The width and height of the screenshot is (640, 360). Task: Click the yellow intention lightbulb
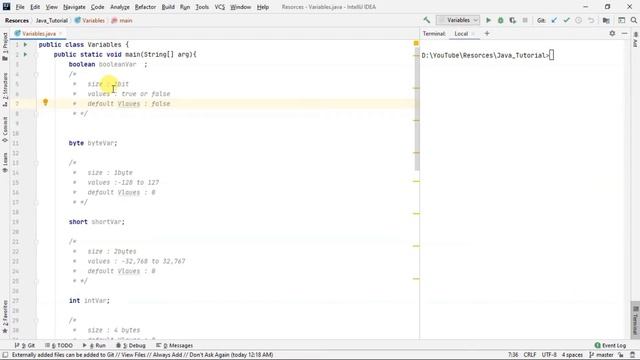coord(45,102)
